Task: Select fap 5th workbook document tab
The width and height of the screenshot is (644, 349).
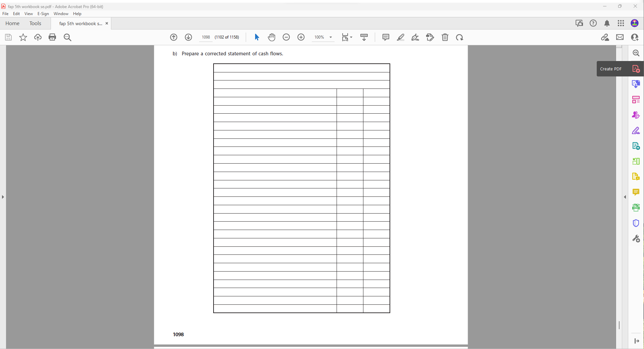Action: pyautogui.click(x=80, y=23)
